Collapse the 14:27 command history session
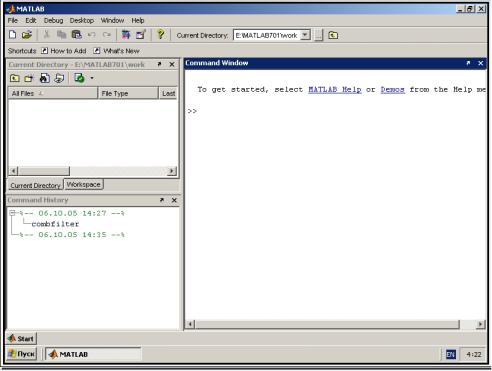 pos(12,213)
